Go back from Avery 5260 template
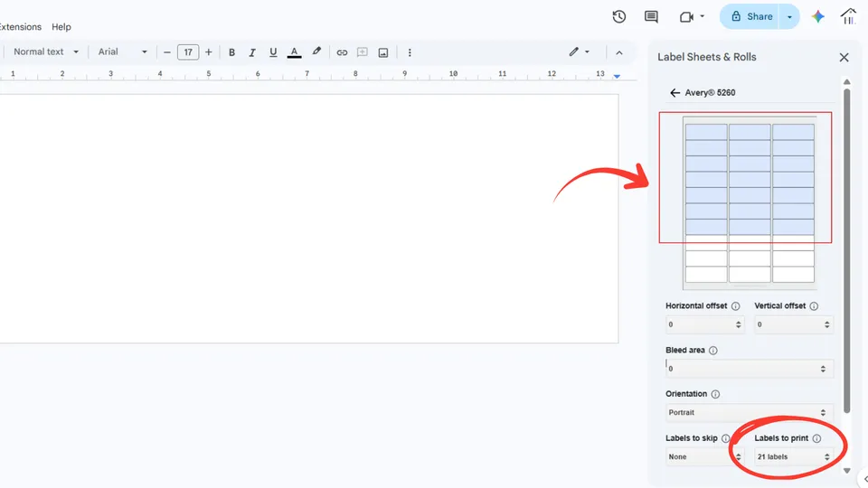868x488 pixels. tap(675, 93)
